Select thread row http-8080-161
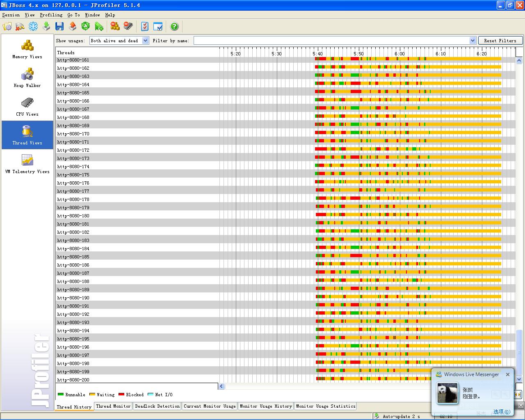Viewport: 525px width, 420px height. point(285,59)
